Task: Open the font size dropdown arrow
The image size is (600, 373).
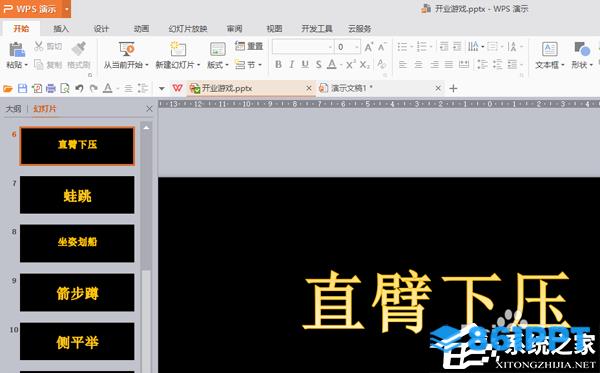Action: tap(357, 47)
